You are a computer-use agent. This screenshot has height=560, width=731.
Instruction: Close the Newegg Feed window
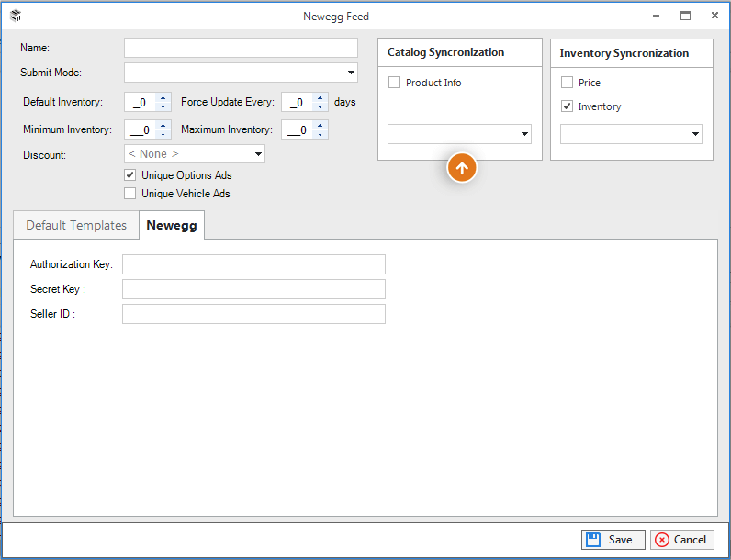click(714, 16)
